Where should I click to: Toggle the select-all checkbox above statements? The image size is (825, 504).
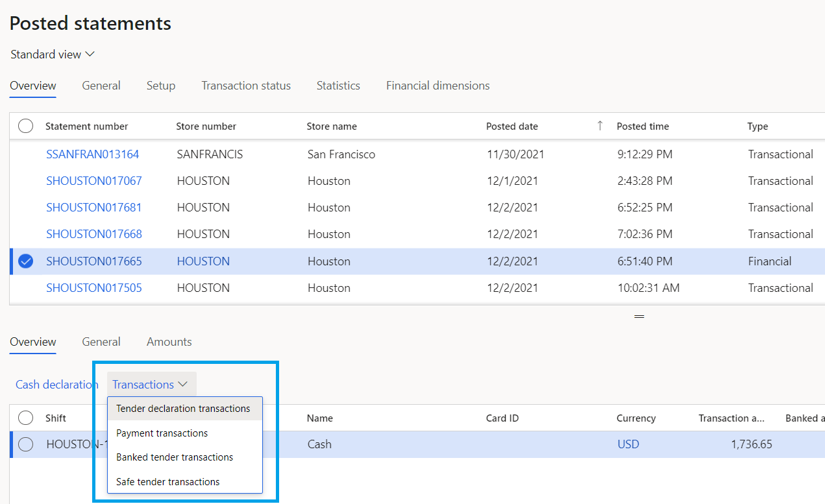[x=25, y=126]
